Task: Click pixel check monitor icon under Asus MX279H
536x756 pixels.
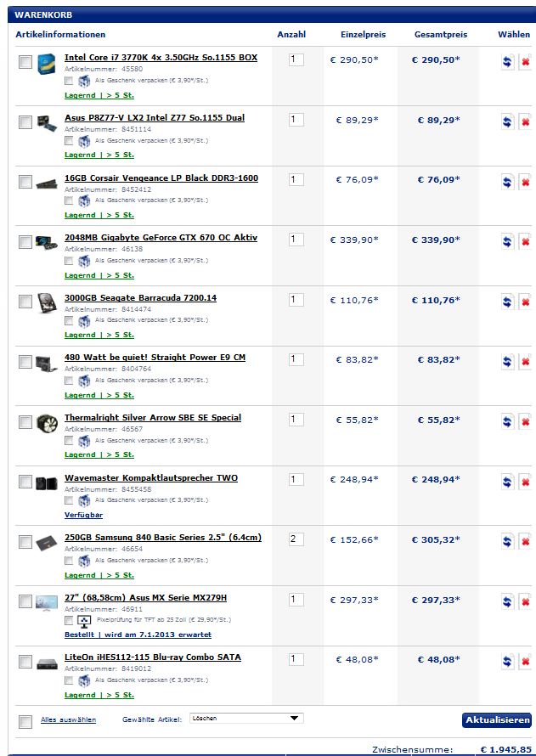Action: point(84,621)
